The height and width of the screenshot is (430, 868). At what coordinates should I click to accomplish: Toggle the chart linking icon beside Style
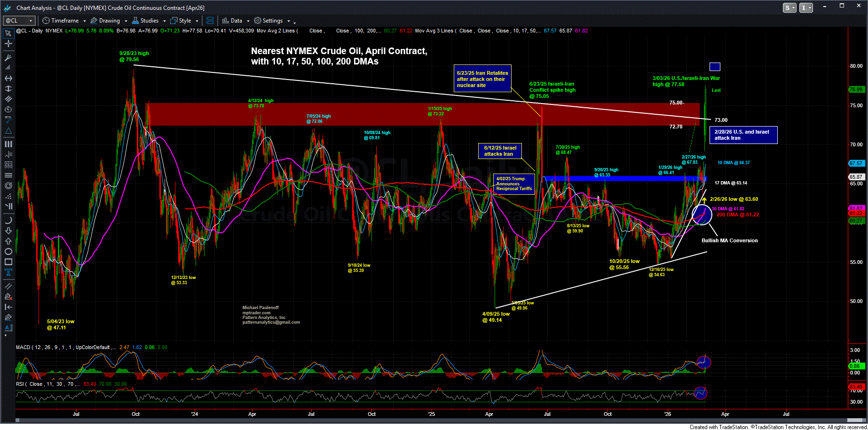click(x=210, y=21)
